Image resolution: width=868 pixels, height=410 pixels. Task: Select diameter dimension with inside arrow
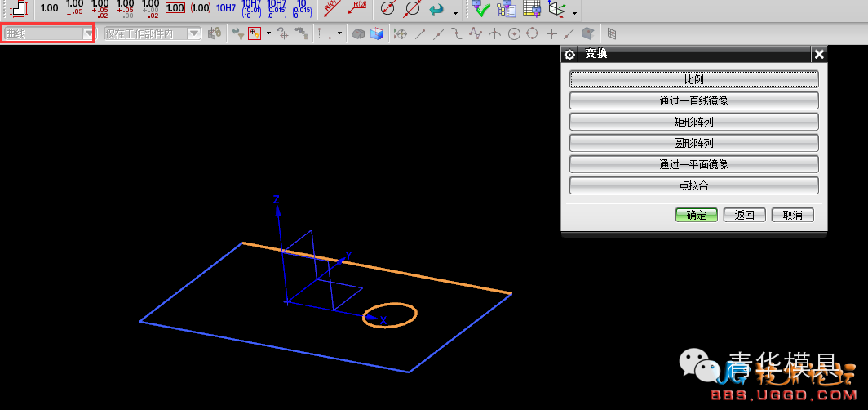tap(388, 7)
